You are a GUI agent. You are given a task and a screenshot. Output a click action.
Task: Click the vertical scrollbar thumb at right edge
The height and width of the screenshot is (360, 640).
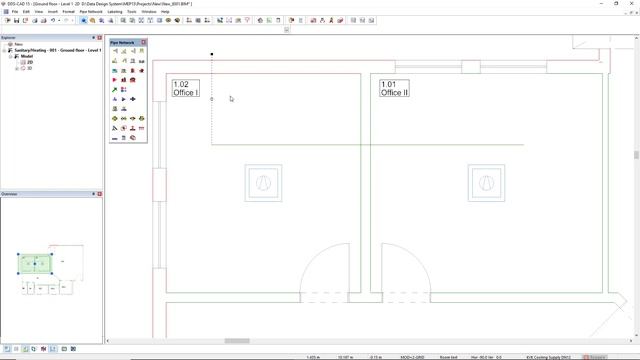636,155
